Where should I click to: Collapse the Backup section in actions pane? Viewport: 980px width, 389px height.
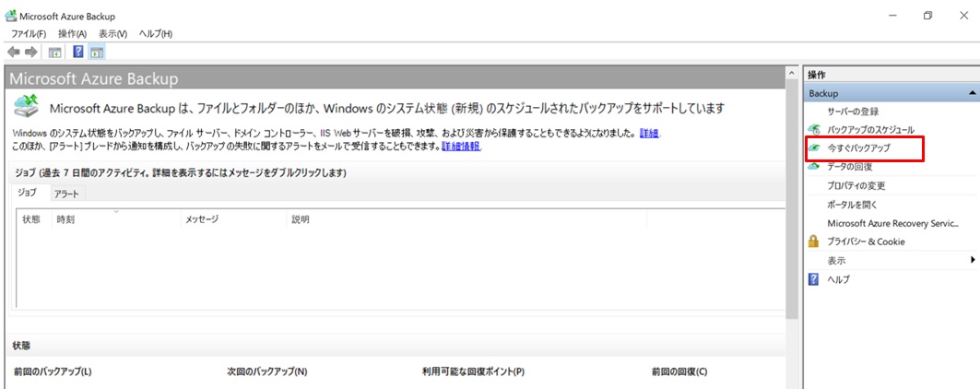(972, 93)
